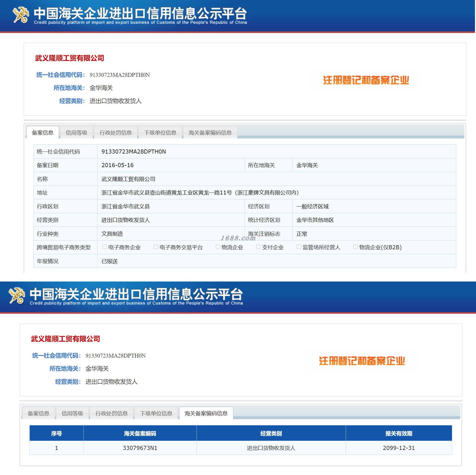Screen dimensions: 476x475
Task: Click the lower platform title banner text
Action: pyautogui.click(x=136, y=294)
